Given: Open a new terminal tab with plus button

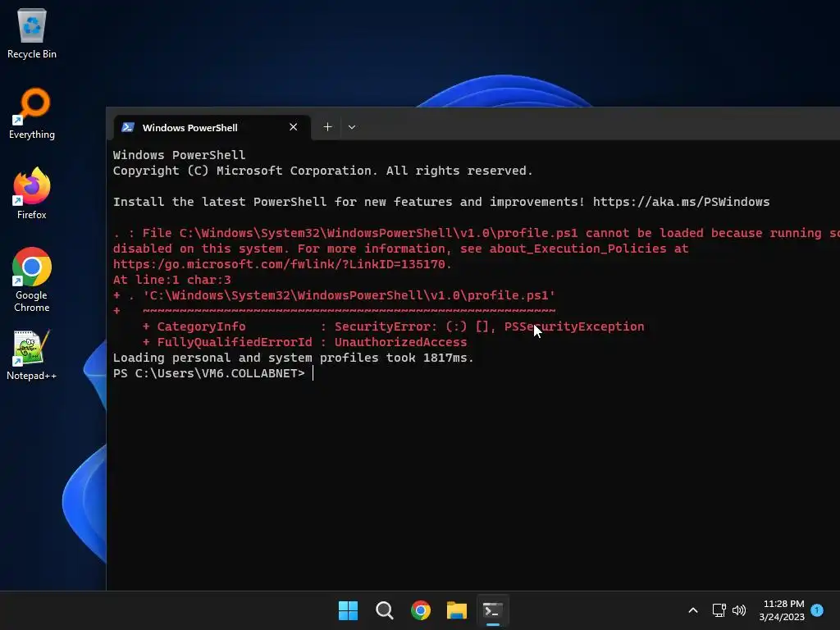Looking at the screenshot, I should 327,127.
